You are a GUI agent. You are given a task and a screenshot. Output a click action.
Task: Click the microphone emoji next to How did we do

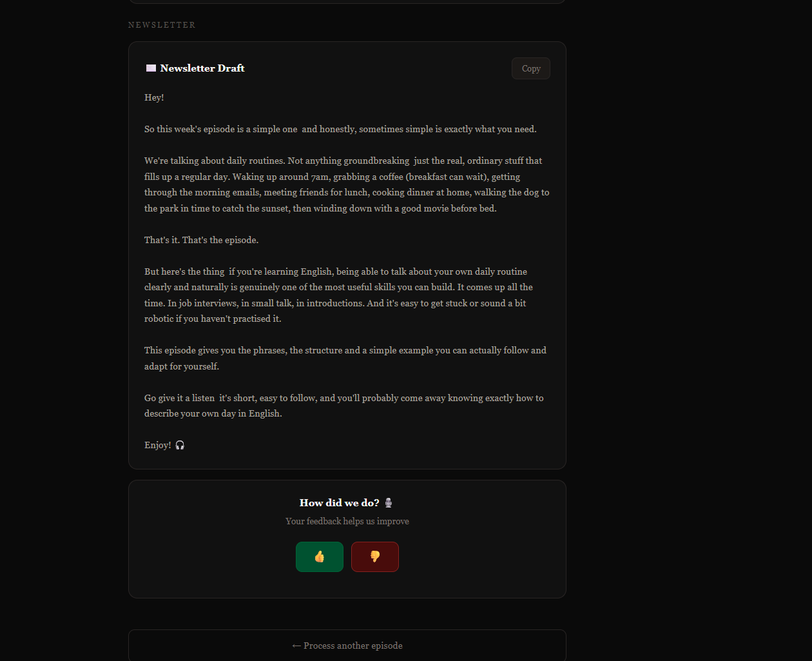click(388, 502)
